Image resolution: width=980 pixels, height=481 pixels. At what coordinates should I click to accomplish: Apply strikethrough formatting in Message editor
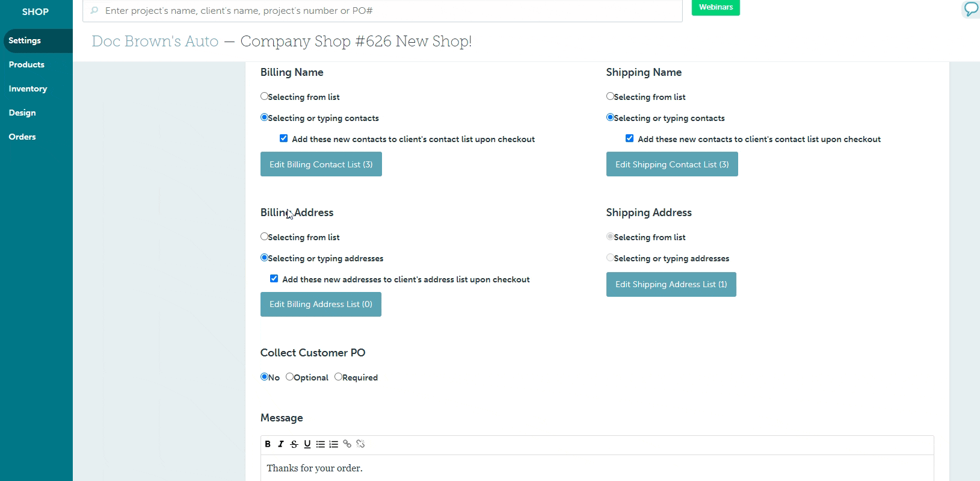click(294, 444)
